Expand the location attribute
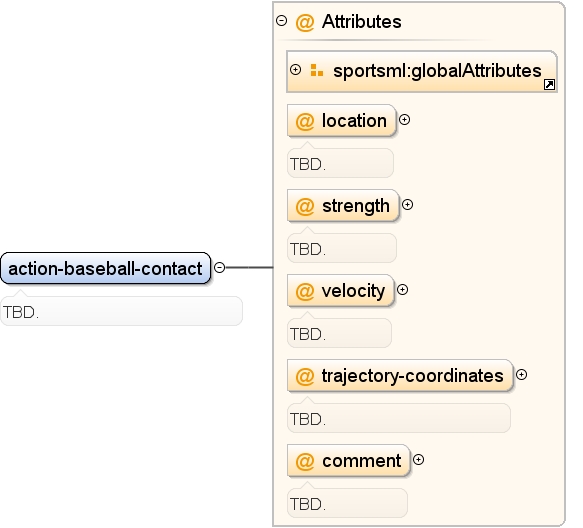Viewport: 583px width, 528px height. pos(405,120)
